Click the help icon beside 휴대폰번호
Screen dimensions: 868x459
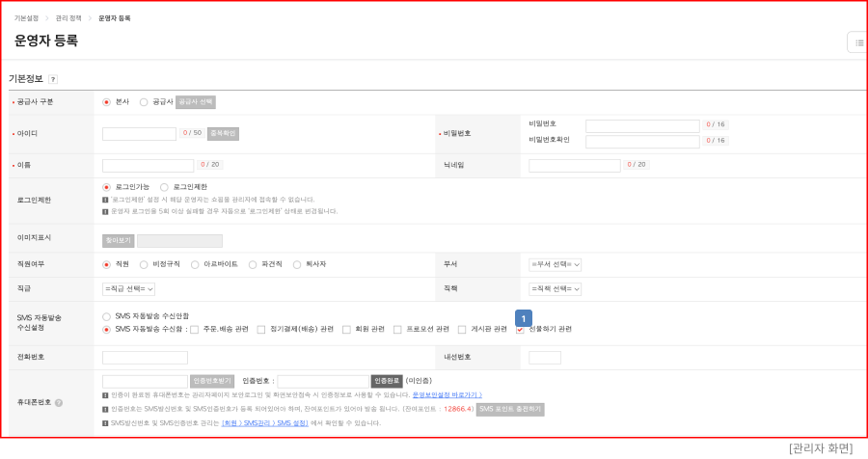[x=59, y=402]
